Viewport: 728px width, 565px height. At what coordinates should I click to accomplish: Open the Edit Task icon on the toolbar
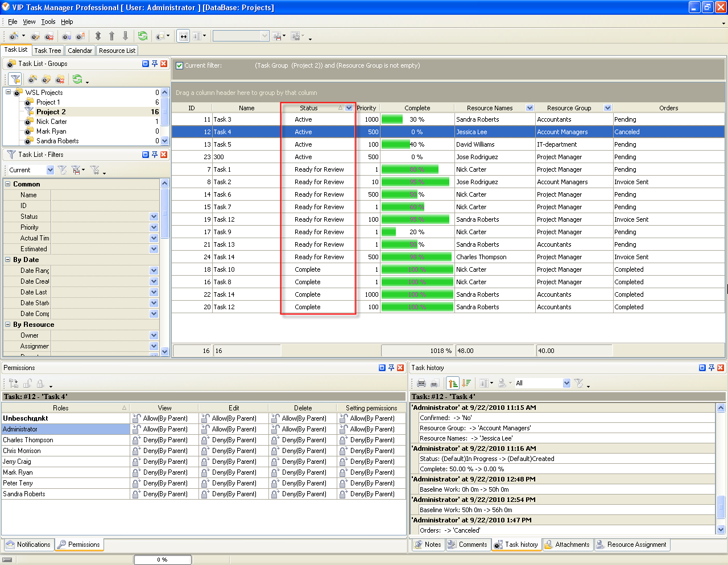(34, 35)
